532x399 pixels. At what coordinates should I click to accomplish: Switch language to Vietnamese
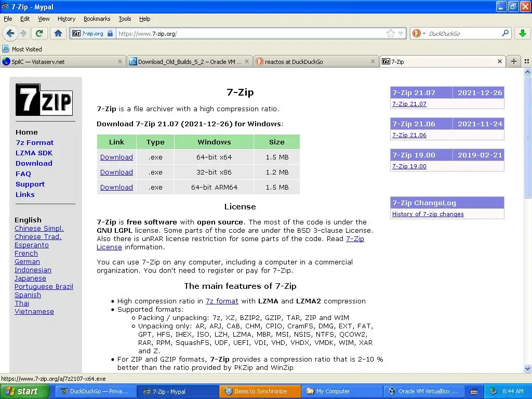click(34, 312)
